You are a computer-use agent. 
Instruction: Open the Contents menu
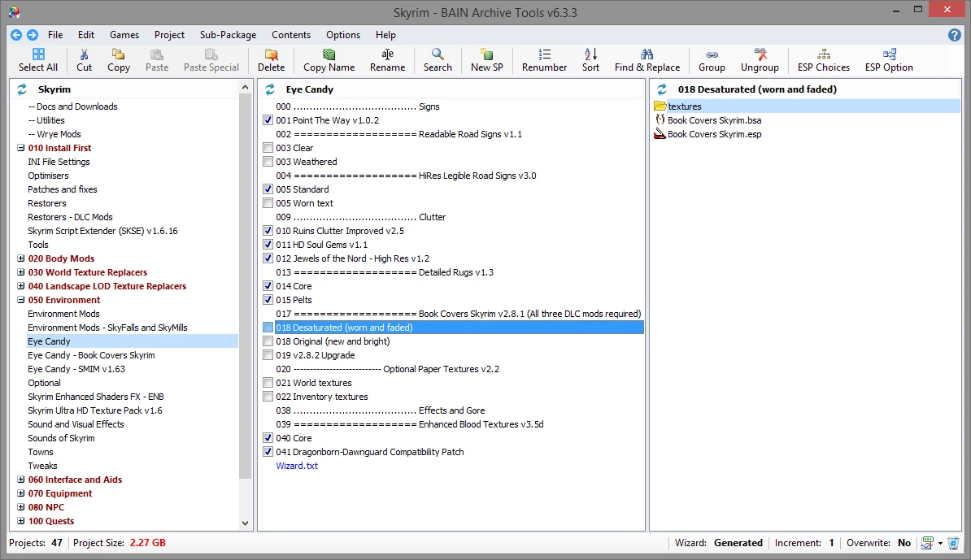coord(291,35)
